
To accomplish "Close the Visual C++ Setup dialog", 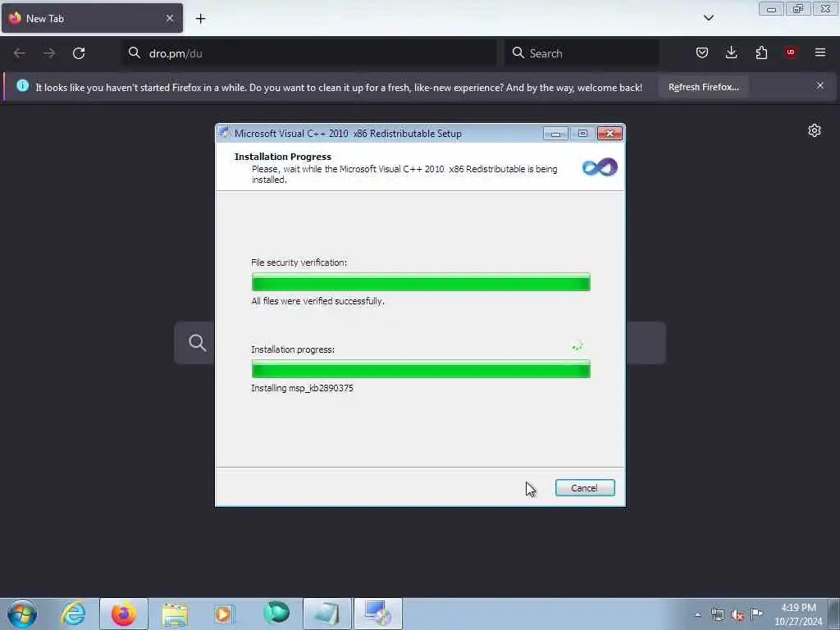I will click(609, 134).
